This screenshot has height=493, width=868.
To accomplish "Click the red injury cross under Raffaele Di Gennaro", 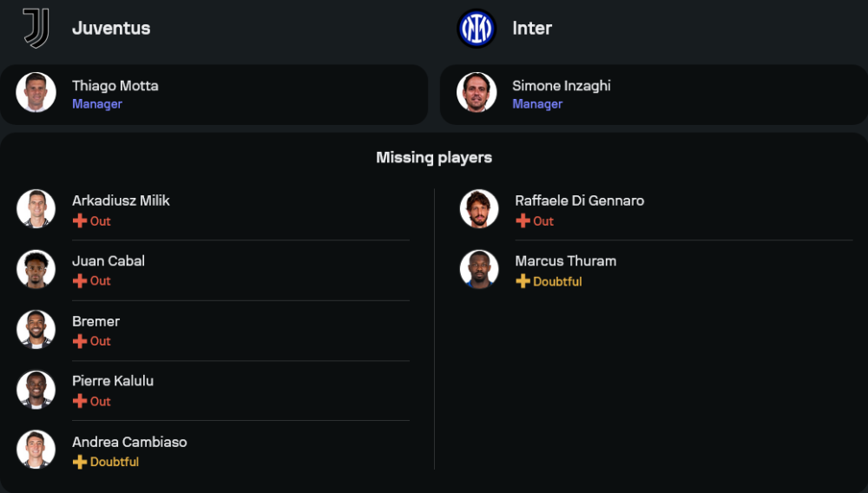I will pyautogui.click(x=523, y=221).
